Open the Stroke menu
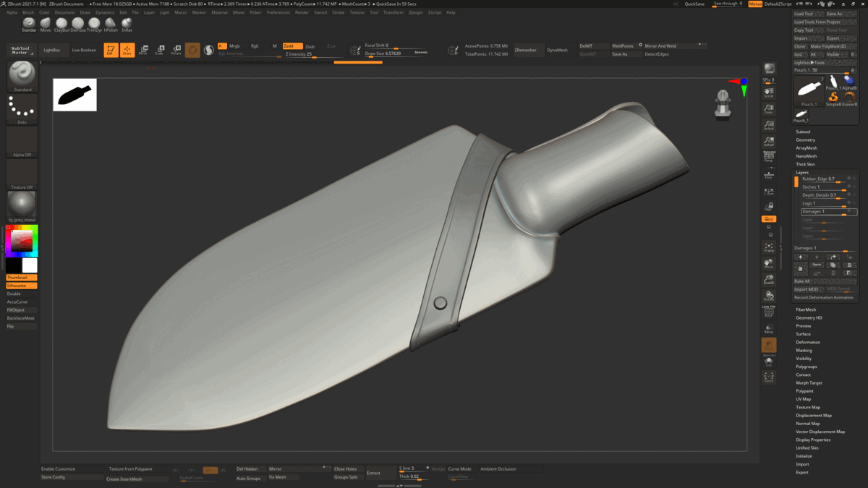 pyautogui.click(x=339, y=12)
